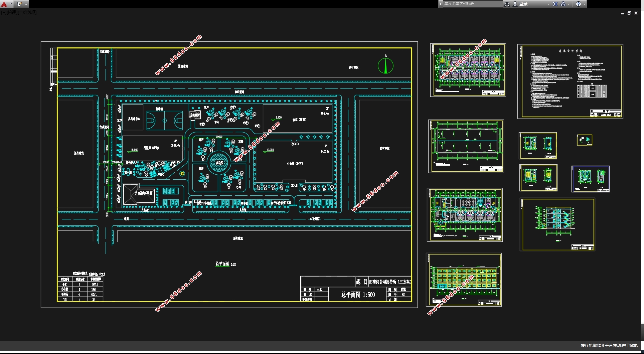Select the design notes text sheet

click(570, 81)
